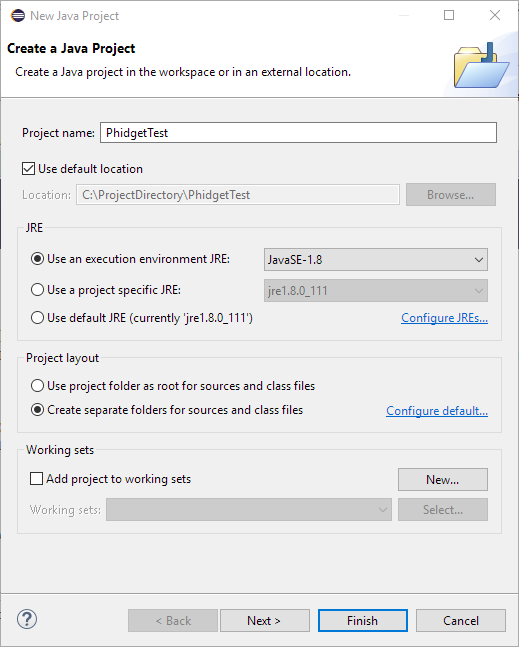Click the help question mark icon
This screenshot has height=647, width=519.
[x=27, y=619]
